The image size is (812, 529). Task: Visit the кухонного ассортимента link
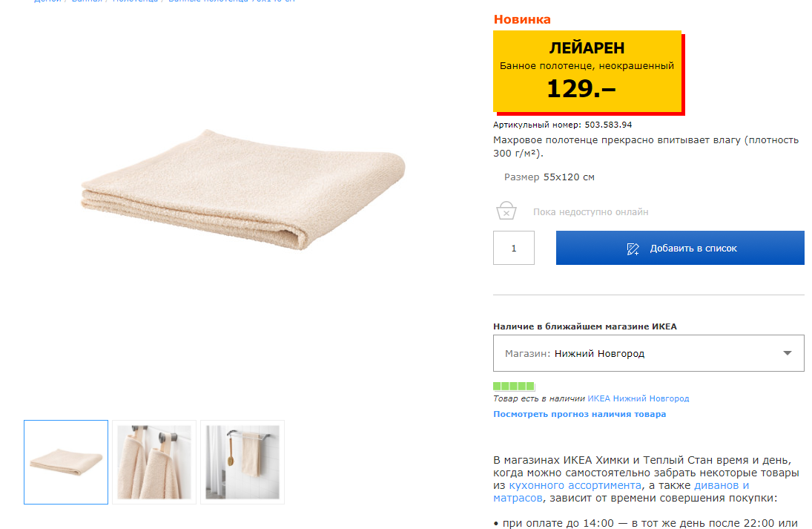[575, 485]
